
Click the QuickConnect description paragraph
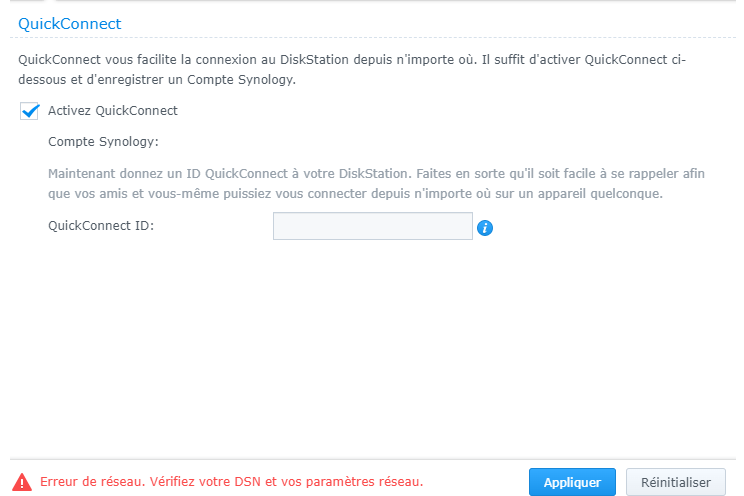coord(352,69)
